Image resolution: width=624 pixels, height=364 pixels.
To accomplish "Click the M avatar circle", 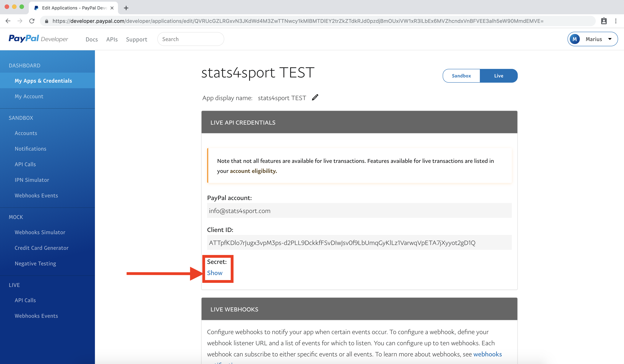I will [x=574, y=39].
